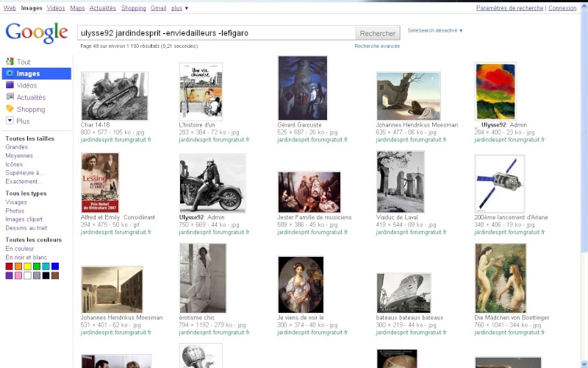Open Shopping in the top navigation bar
The width and height of the screenshot is (588, 368).
coord(134,8)
